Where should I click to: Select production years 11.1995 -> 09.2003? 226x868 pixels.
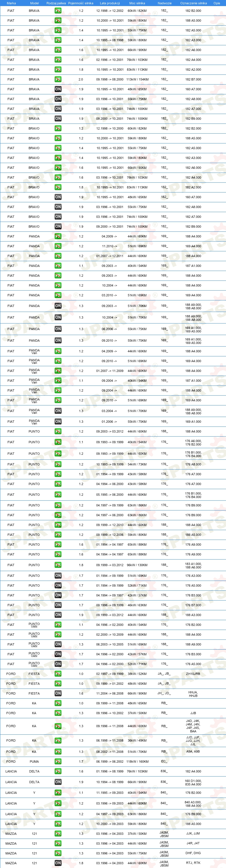pos(110,792)
